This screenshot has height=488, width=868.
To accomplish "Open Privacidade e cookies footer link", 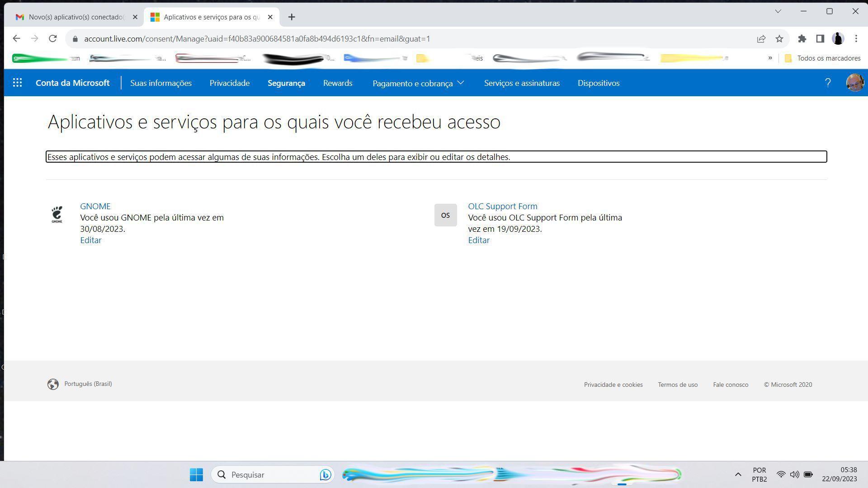I will pos(613,385).
